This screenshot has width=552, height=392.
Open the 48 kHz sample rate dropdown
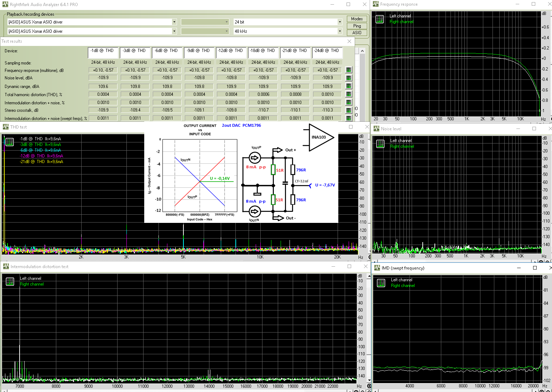[339, 31]
